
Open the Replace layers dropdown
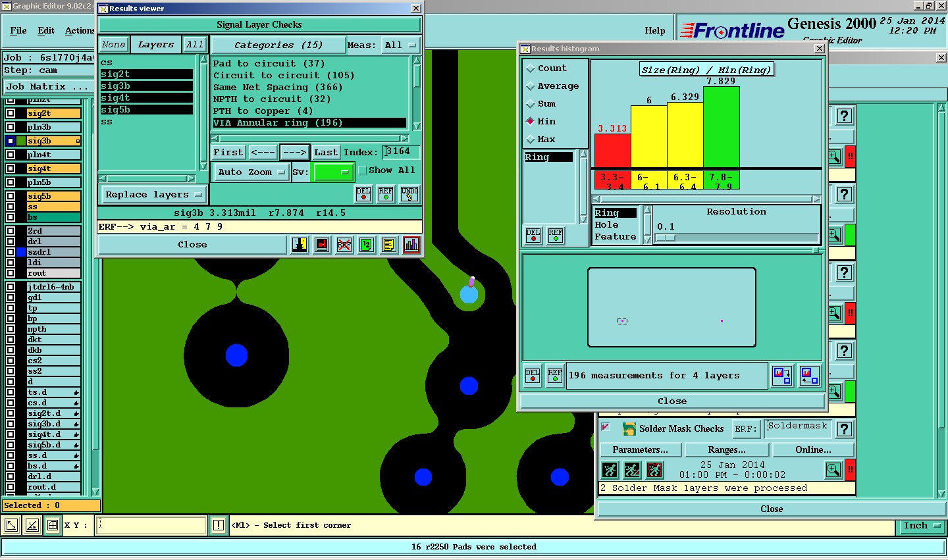(x=153, y=195)
